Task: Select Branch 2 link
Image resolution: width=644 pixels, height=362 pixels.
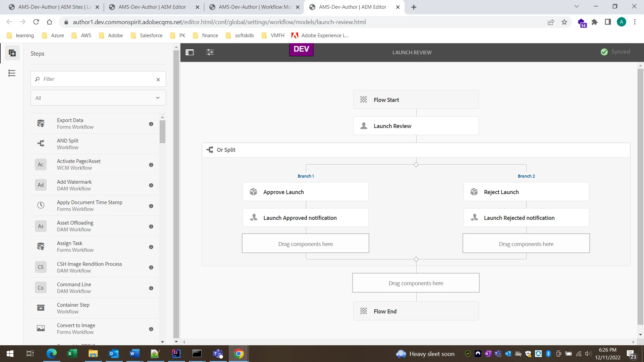Action: click(x=526, y=176)
